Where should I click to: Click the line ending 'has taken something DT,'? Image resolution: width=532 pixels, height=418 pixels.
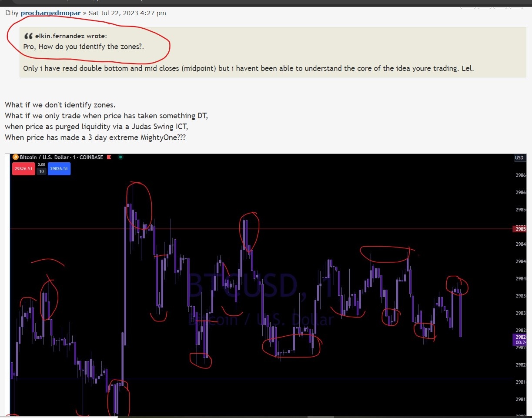coord(107,116)
